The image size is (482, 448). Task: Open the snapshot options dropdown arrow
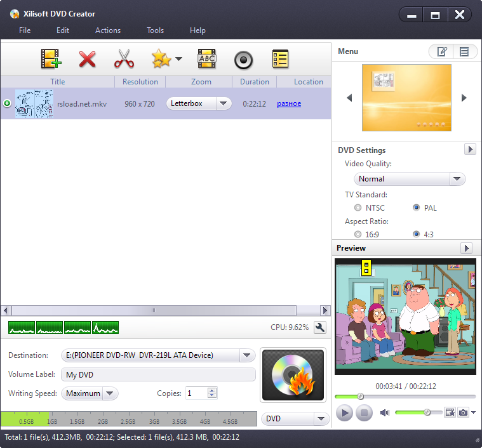pyautogui.click(x=473, y=412)
